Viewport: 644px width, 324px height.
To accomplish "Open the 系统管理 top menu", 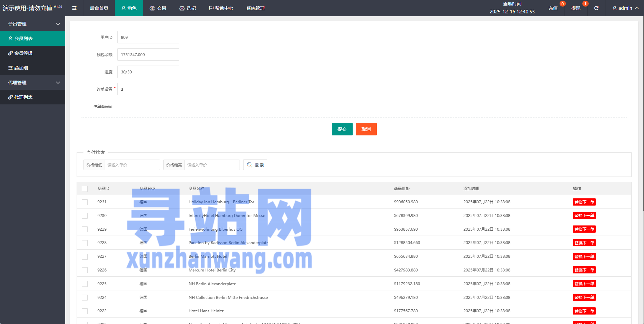I will (x=255, y=8).
